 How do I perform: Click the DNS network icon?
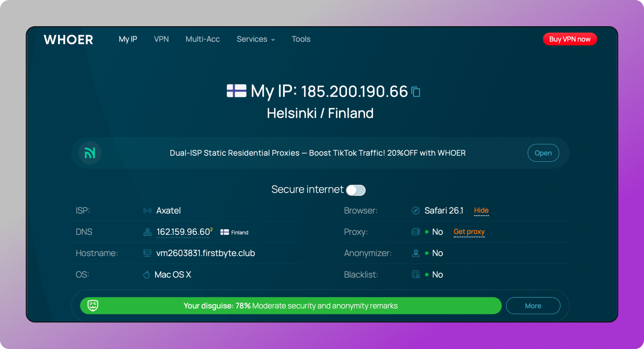147,232
